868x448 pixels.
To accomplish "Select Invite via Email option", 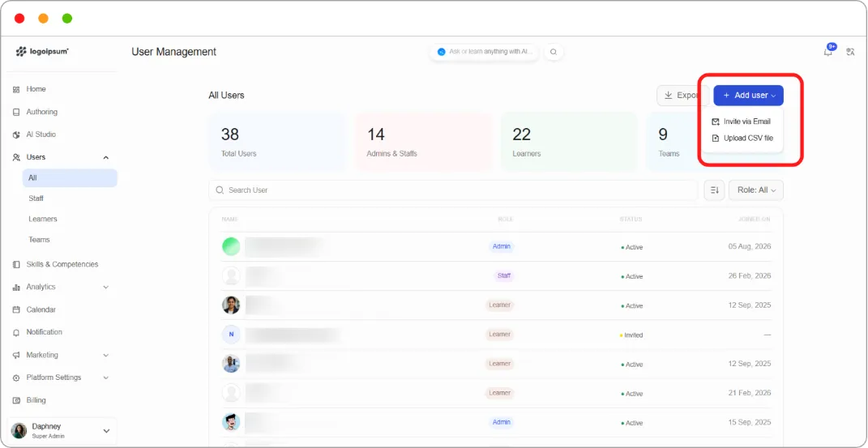I will pyautogui.click(x=742, y=122).
